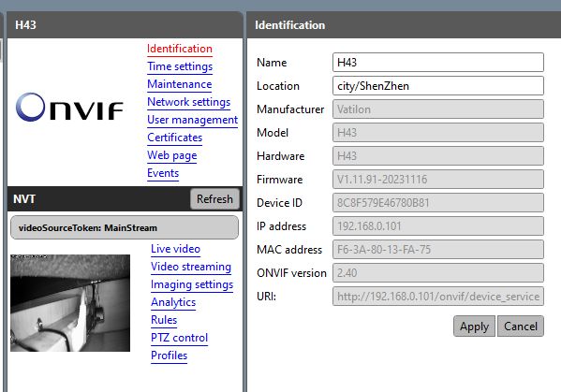Click the Hardware field showing H43
561x392 pixels.
[x=438, y=156]
